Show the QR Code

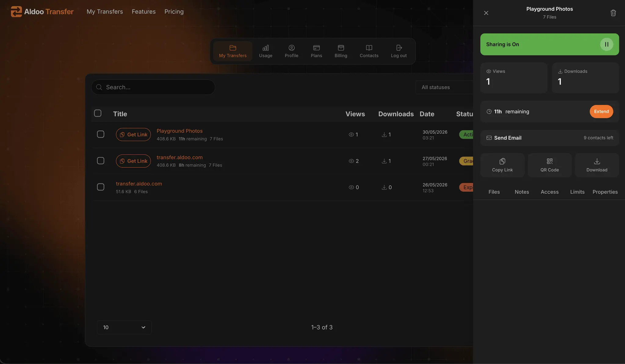(x=549, y=165)
